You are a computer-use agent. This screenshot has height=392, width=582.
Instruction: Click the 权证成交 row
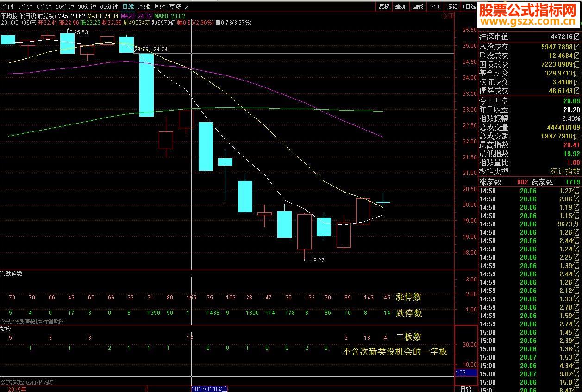point(530,82)
